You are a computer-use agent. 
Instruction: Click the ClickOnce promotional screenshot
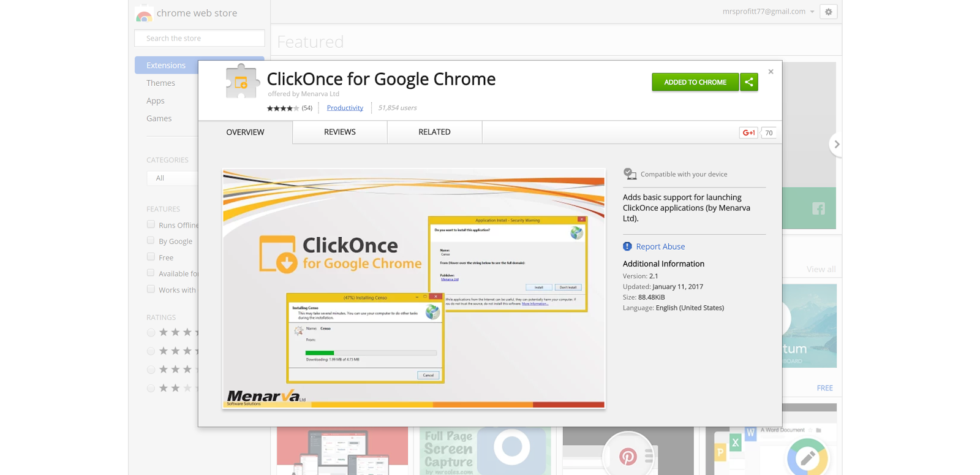coord(414,288)
